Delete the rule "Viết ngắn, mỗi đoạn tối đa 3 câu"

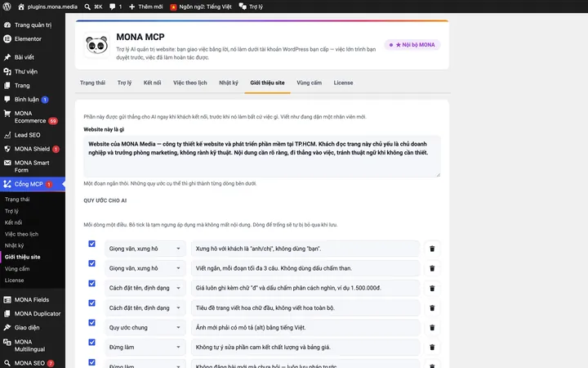432,268
